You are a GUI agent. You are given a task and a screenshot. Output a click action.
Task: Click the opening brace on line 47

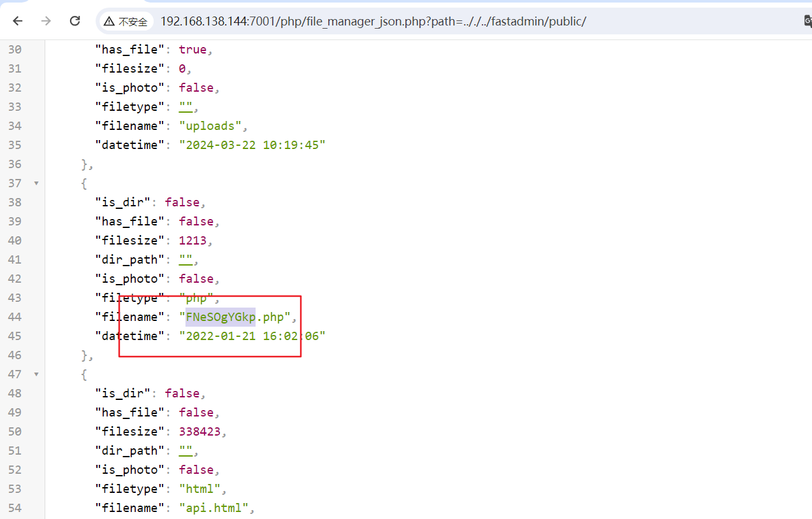coord(85,374)
